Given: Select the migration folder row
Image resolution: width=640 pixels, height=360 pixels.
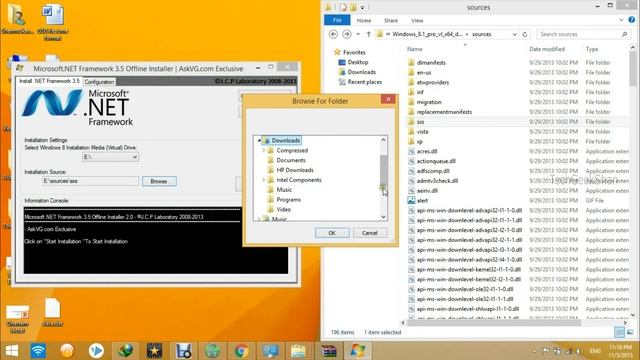Looking at the screenshot, I should [x=429, y=102].
